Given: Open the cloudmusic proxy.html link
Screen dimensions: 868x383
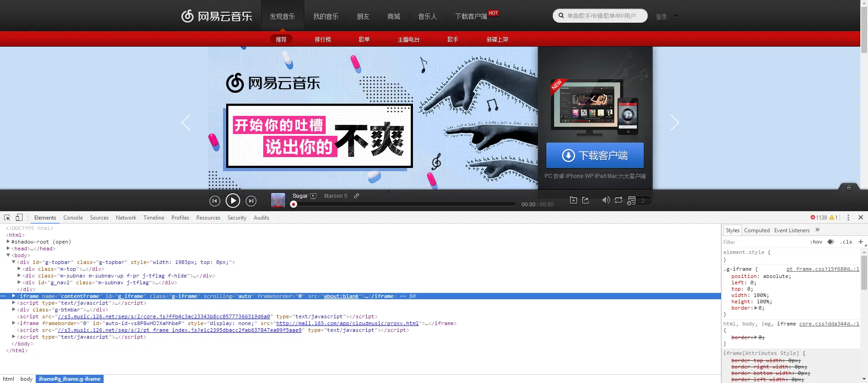Looking at the screenshot, I should click(x=347, y=323).
